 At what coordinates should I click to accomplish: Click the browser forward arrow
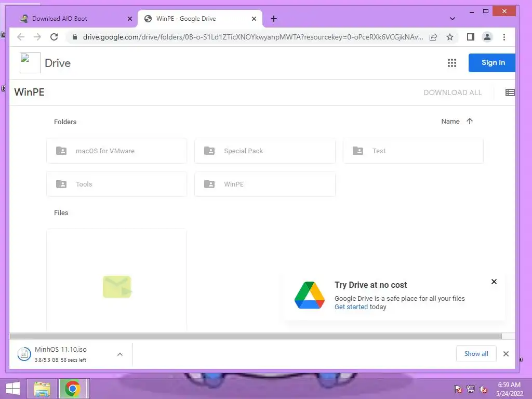[x=37, y=37]
